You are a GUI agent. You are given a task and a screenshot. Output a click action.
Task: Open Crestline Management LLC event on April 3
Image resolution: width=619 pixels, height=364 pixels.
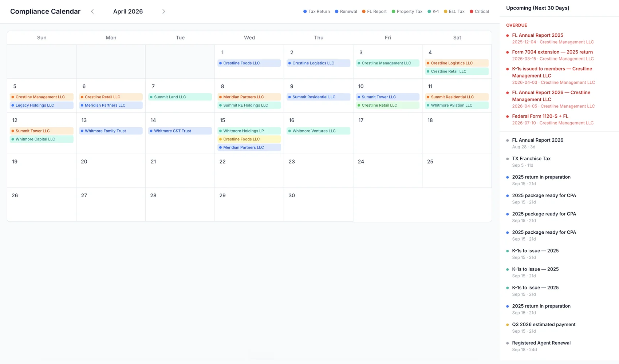(387, 63)
